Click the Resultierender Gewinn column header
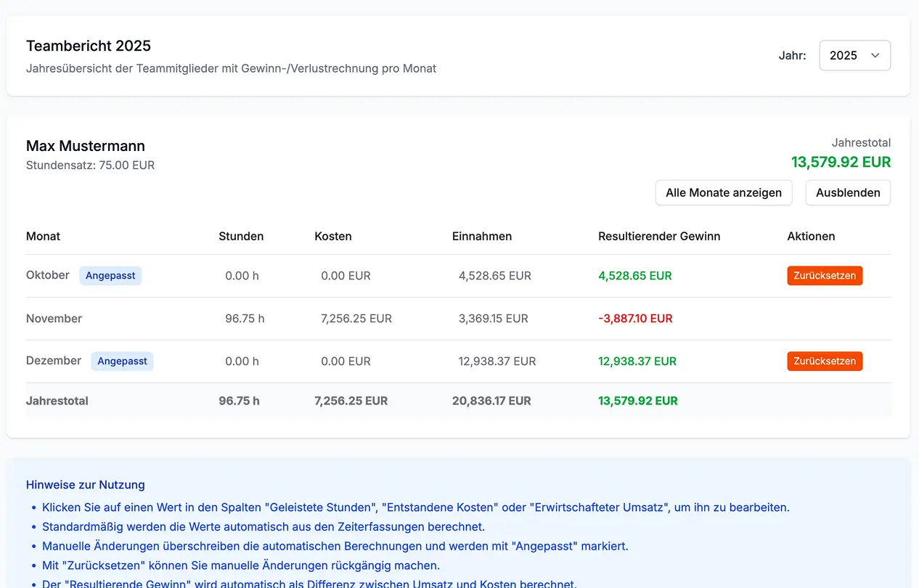Screen dimensions: 919x588 pyautogui.click(x=659, y=236)
